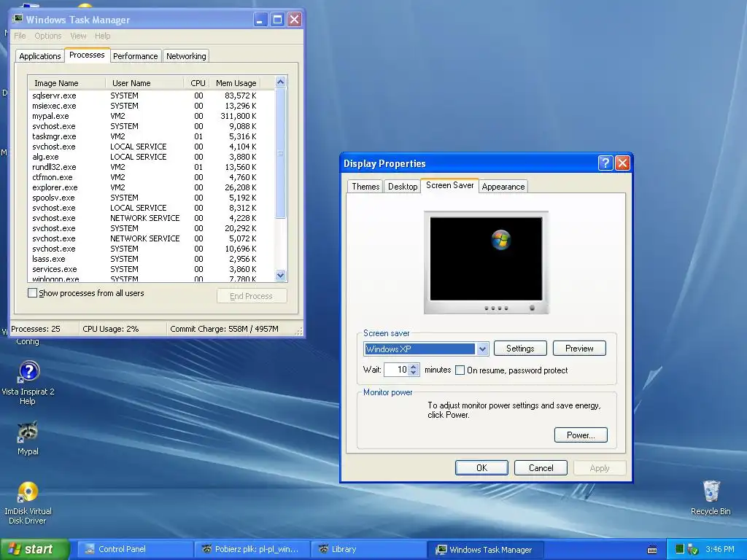This screenshot has width=747, height=560.
Task: Open the File menu in Task Manager
Action: point(20,36)
